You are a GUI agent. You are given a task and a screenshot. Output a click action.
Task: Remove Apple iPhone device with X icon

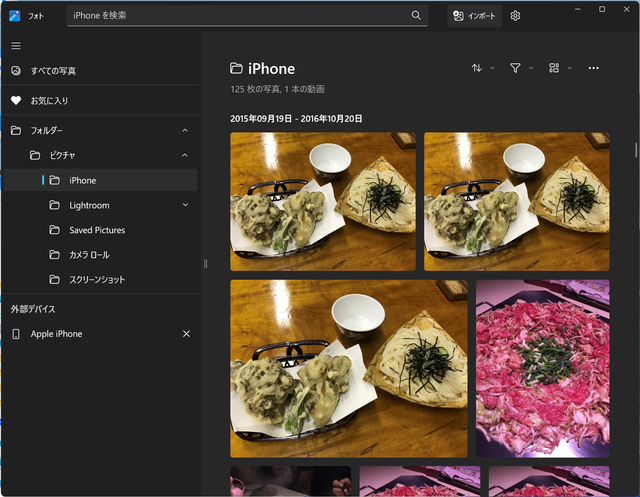(186, 334)
